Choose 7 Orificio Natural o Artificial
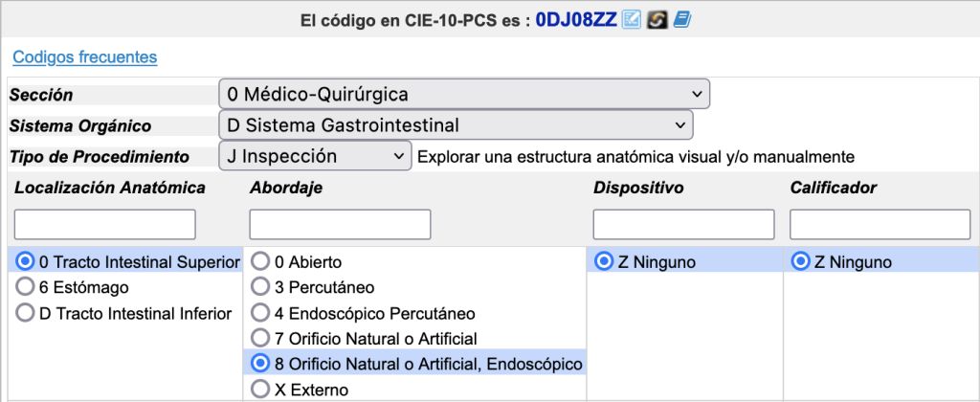980x402 pixels. point(259,338)
